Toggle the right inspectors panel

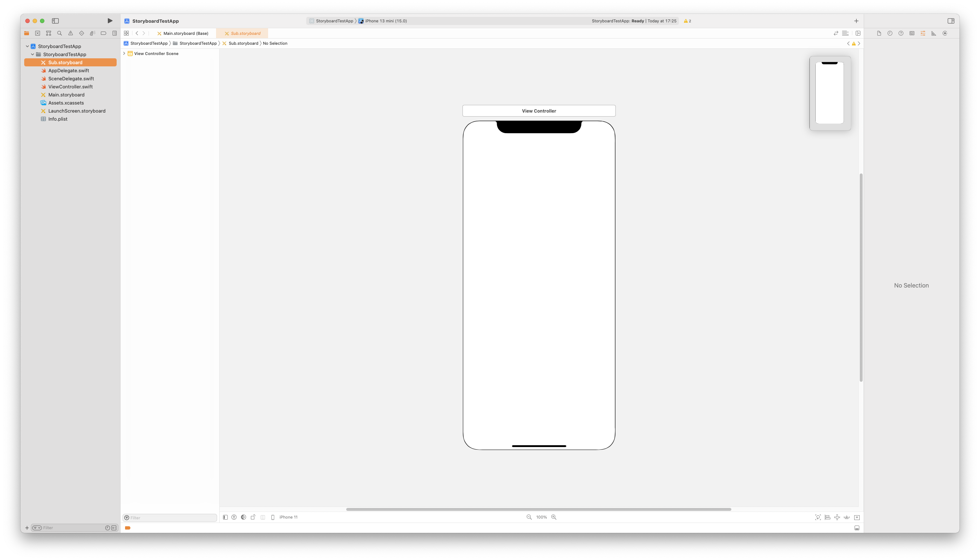tap(951, 21)
